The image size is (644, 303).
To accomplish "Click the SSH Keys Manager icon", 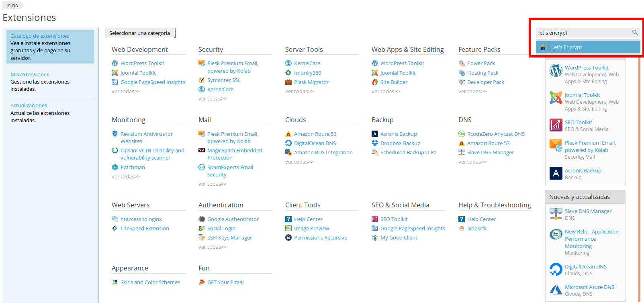I will [x=202, y=237].
